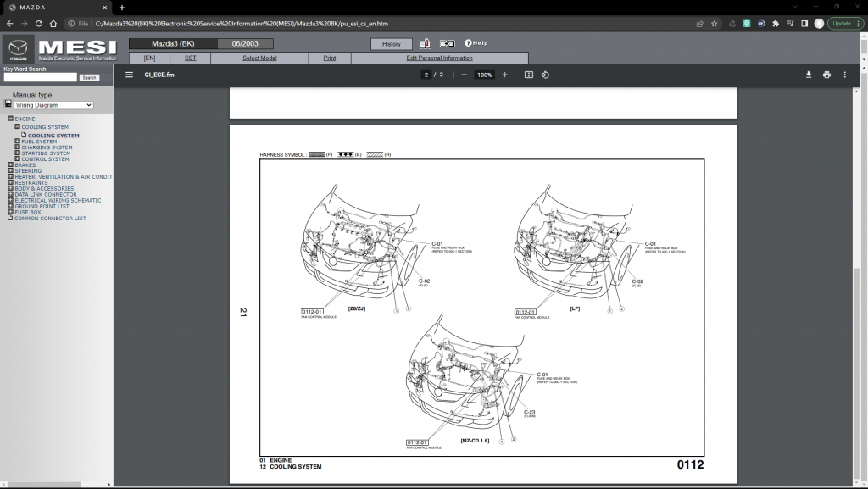
Task: Bookmark this page with the star icon
Action: tap(715, 24)
